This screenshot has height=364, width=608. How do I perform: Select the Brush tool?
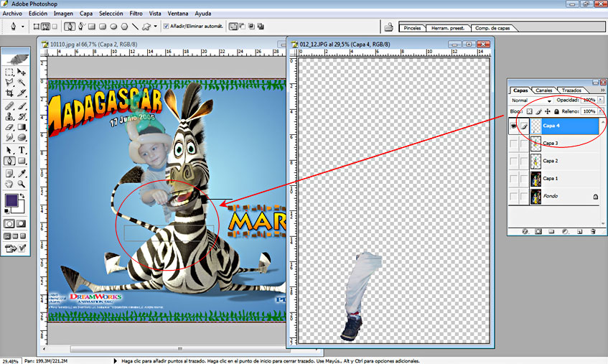click(22, 106)
